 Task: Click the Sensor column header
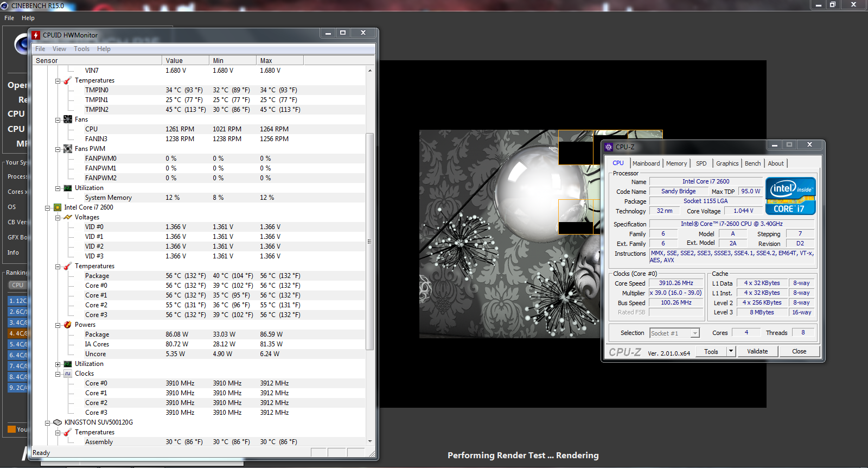coord(97,60)
